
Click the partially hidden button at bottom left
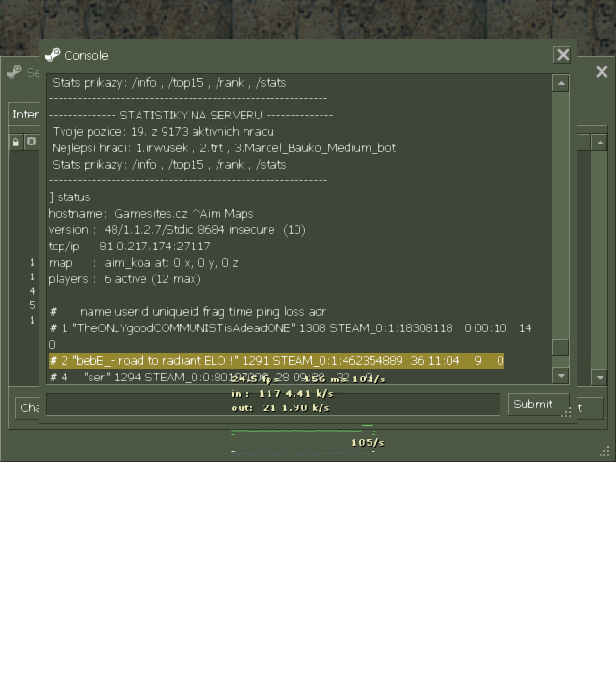[x=27, y=407]
